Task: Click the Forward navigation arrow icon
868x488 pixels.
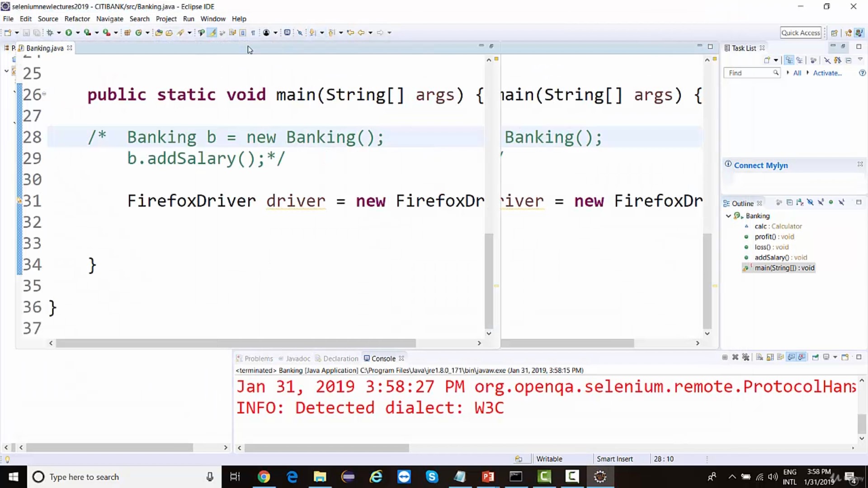Action: point(380,33)
